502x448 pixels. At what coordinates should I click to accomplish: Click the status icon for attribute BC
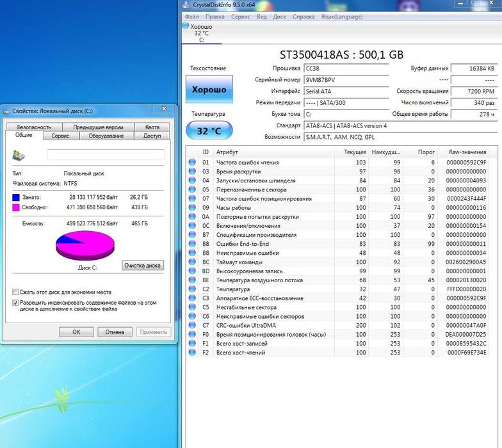[192, 262]
